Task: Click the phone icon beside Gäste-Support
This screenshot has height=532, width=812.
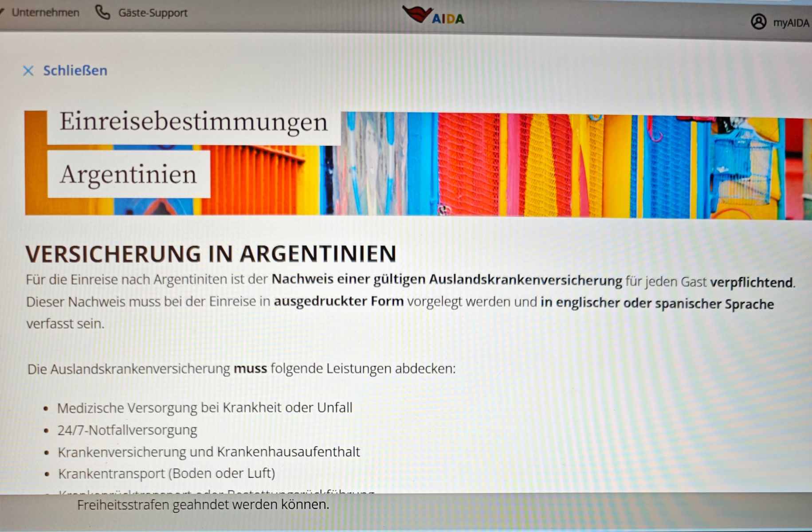Action: [x=102, y=12]
